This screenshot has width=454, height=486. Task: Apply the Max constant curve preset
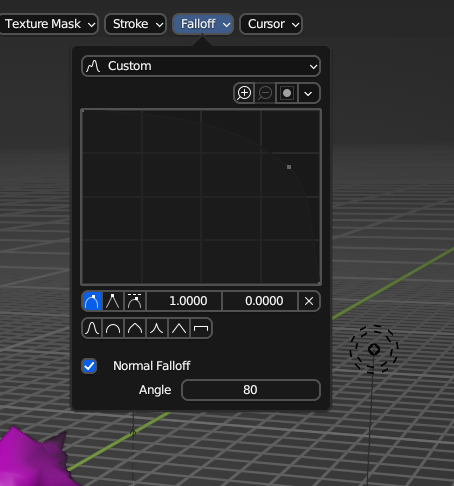click(x=201, y=329)
